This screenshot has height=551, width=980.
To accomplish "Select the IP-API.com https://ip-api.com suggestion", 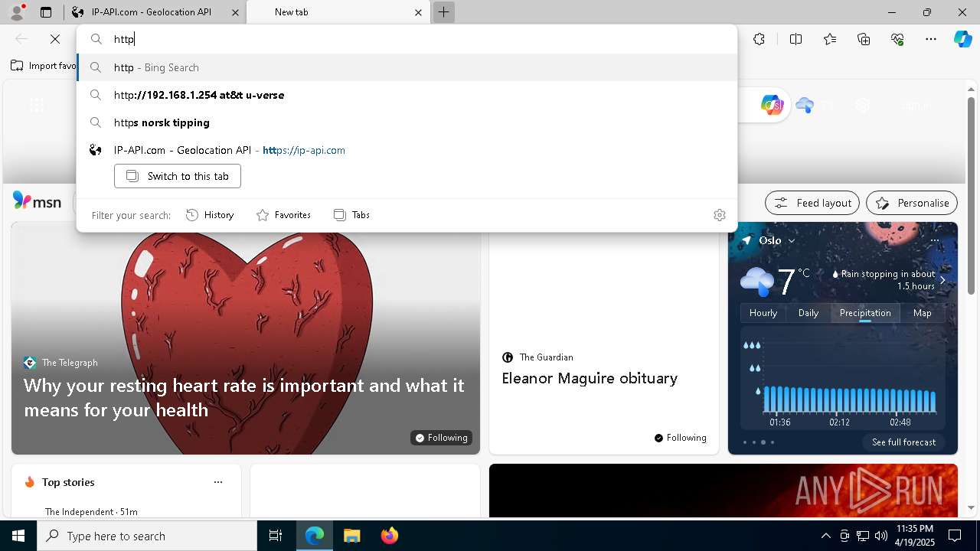I will [x=407, y=150].
